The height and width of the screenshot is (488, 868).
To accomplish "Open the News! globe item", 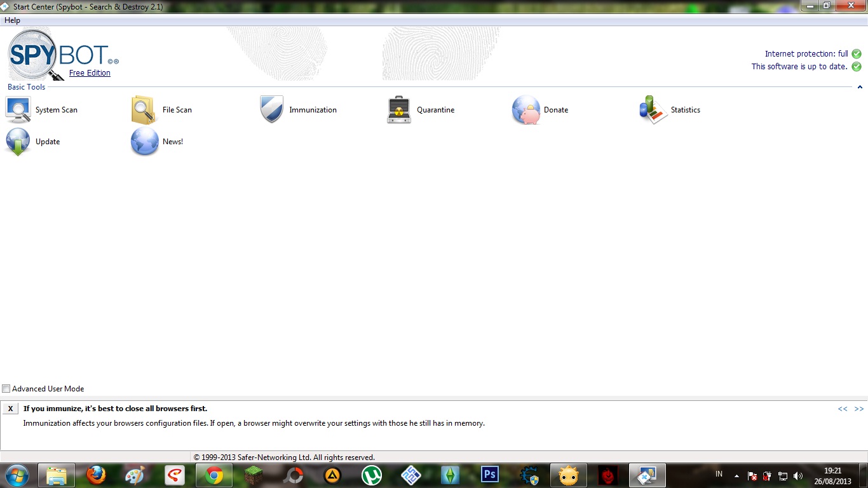I will [x=157, y=142].
